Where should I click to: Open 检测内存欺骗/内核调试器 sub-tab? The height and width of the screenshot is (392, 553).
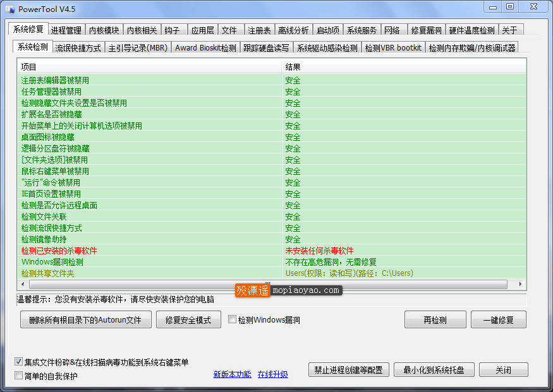tap(472, 47)
